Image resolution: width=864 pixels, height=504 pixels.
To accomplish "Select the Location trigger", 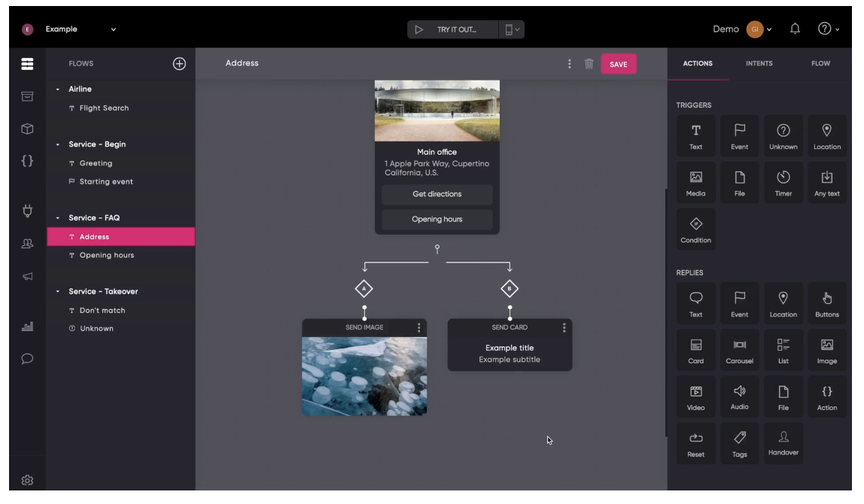I will pos(826,135).
